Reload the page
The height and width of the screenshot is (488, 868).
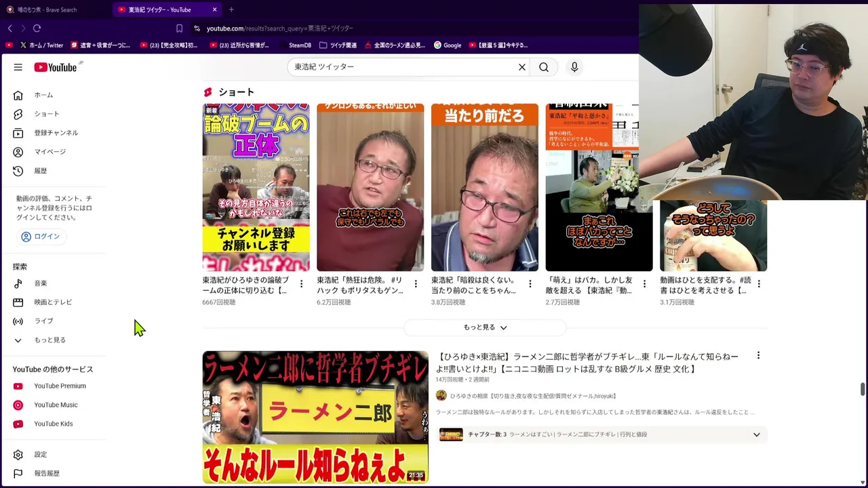point(37,28)
